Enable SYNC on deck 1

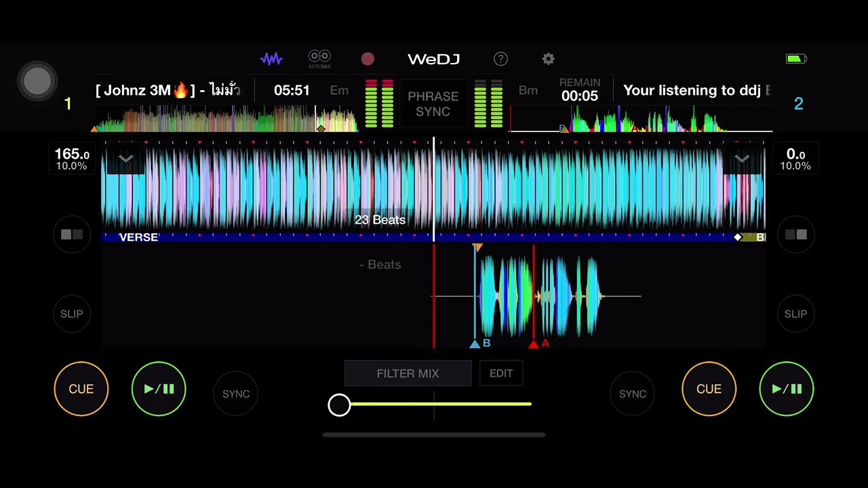point(236,394)
